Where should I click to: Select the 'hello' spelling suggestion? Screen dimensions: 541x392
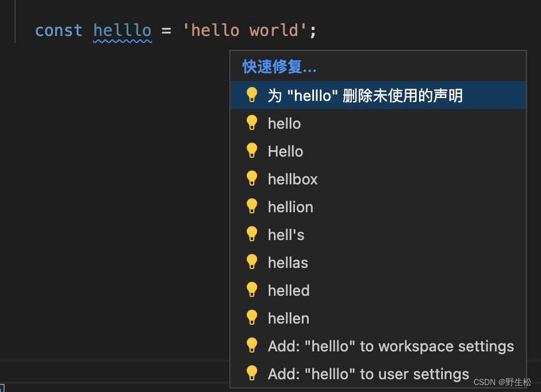point(378,124)
